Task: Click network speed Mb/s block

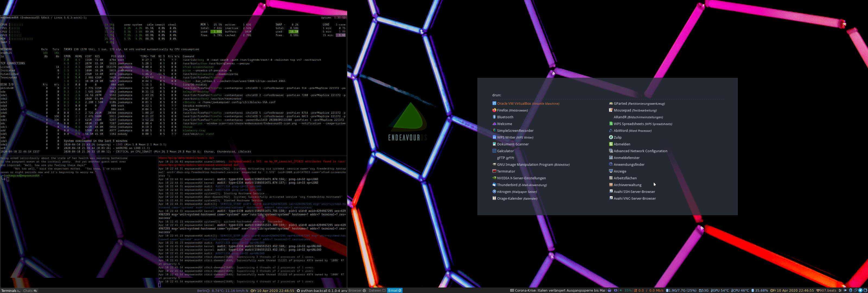Action: pos(649,291)
